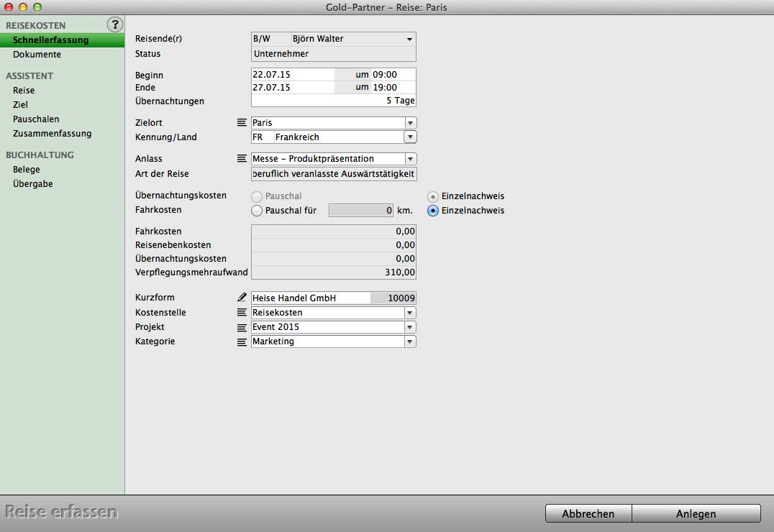The width and height of the screenshot is (774, 532).
Task: Select Einzelnachweis for Übernachtungskosten
Action: pyautogui.click(x=433, y=196)
